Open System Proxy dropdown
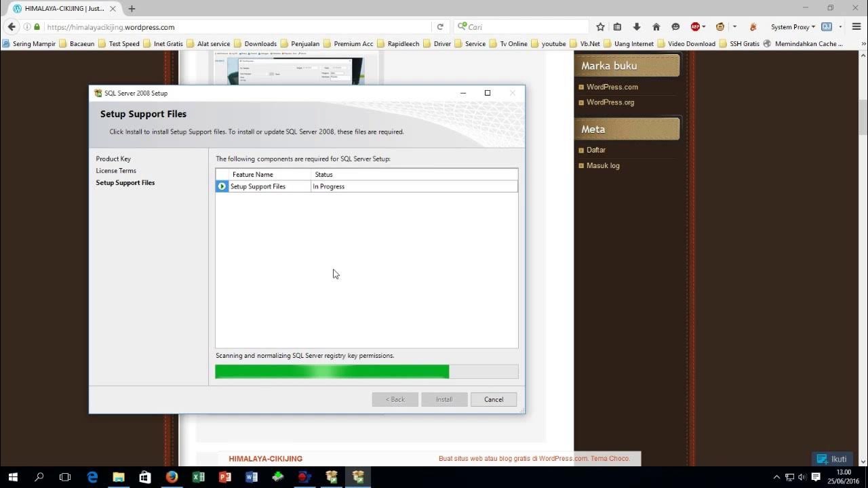The height and width of the screenshot is (488, 868). point(793,27)
